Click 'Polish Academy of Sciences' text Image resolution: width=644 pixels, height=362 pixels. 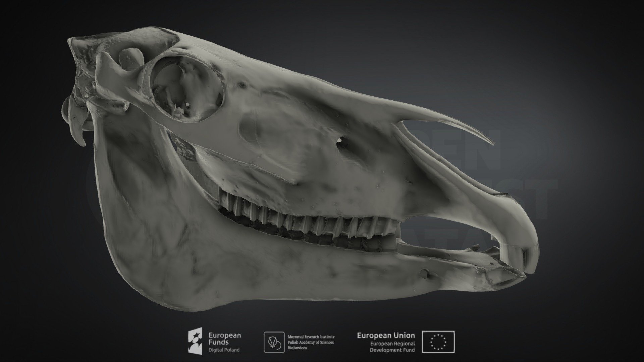click(x=311, y=342)
